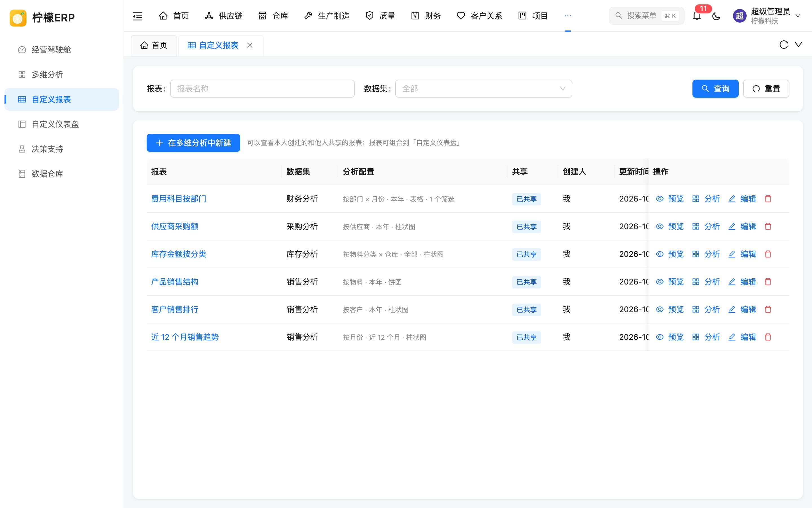Open the 库存金额按分类 report link

click(x=178, y=254)
